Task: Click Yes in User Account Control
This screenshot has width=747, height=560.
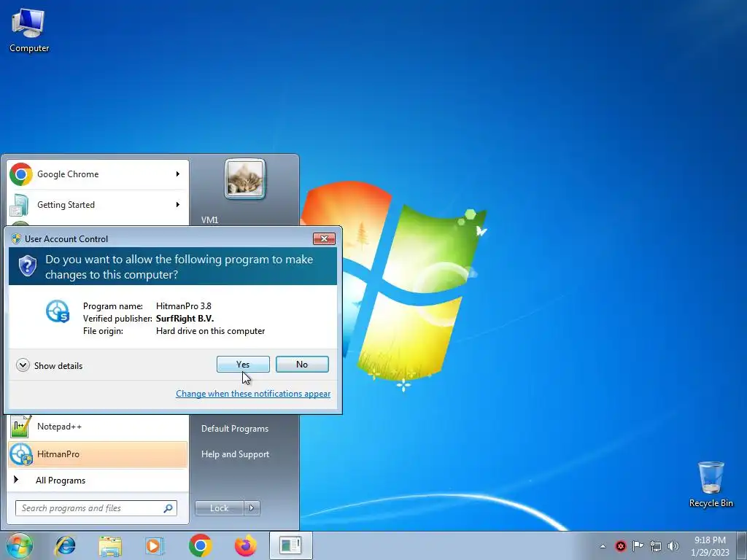Action: 243,365
